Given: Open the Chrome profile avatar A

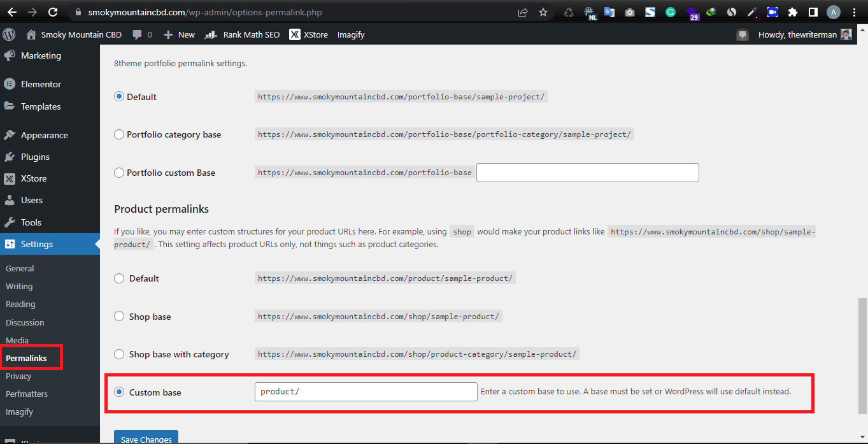Looking at the screenshot, I should pyautogui.click(x=834, y=12).
